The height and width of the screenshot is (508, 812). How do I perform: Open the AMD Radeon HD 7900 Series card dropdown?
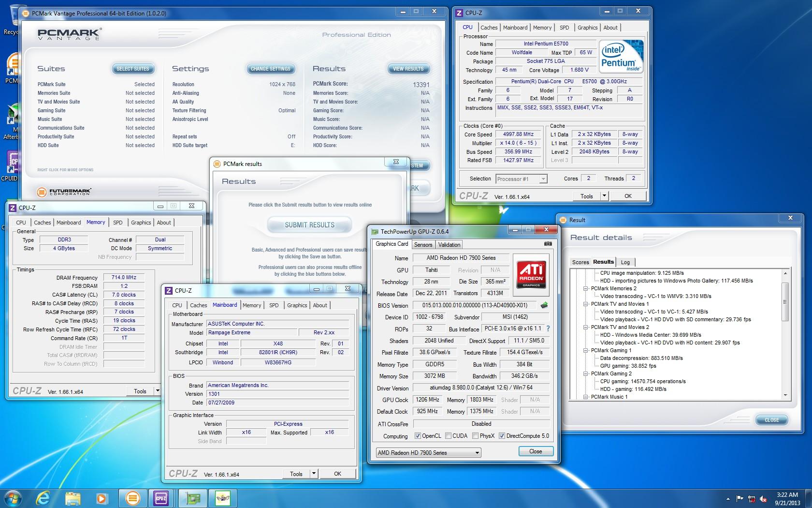(x=429, y=453)
